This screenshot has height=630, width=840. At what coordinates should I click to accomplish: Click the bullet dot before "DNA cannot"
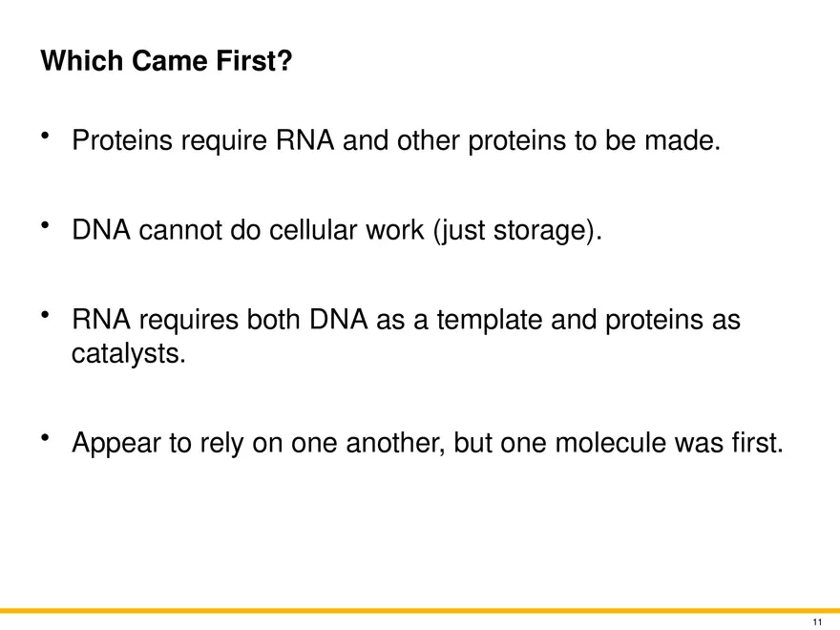point(46,226)
